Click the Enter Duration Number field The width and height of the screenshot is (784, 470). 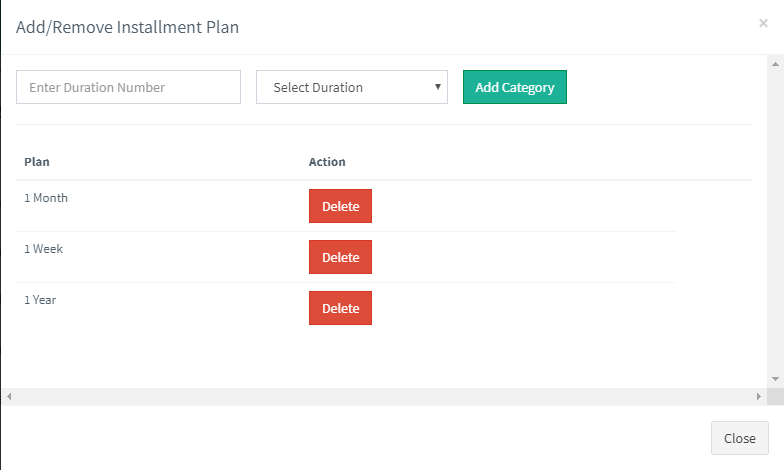128,87
